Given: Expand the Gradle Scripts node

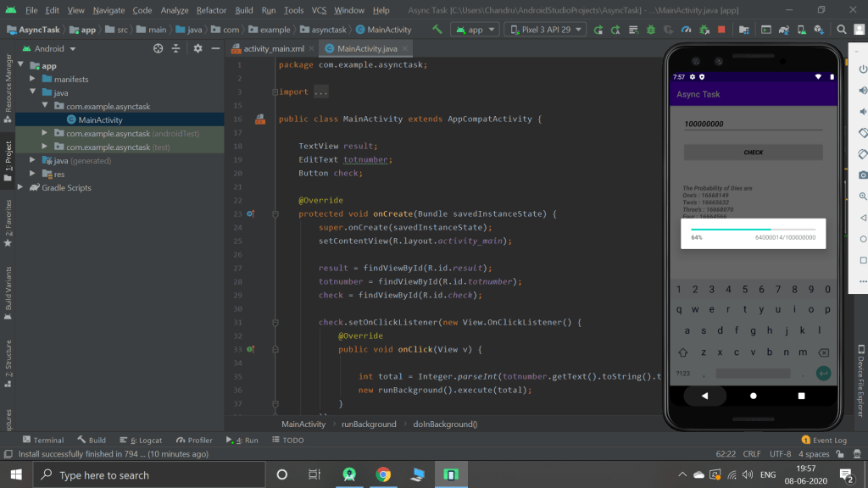Looking at the screenshot, I should coord(21,188).
